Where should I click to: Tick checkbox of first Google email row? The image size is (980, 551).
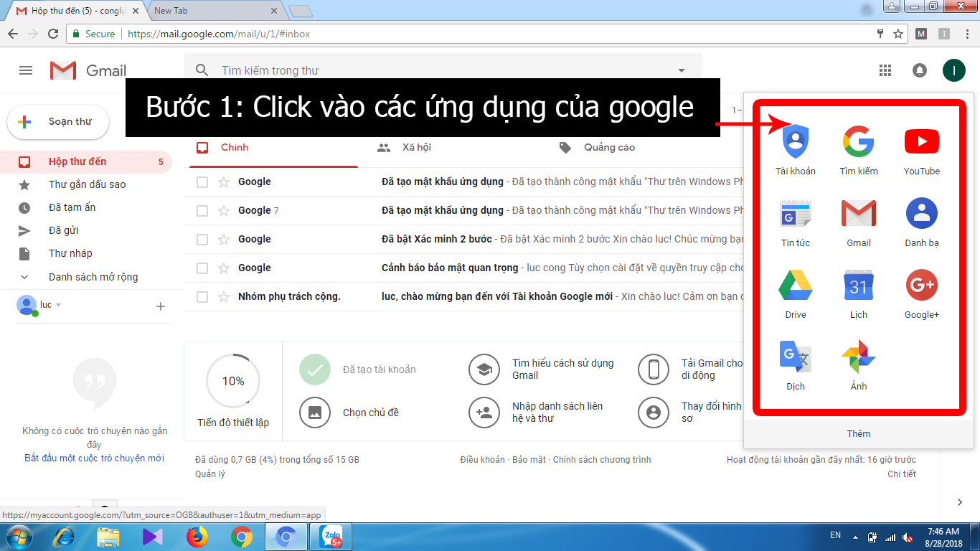[x=202, y=182]
